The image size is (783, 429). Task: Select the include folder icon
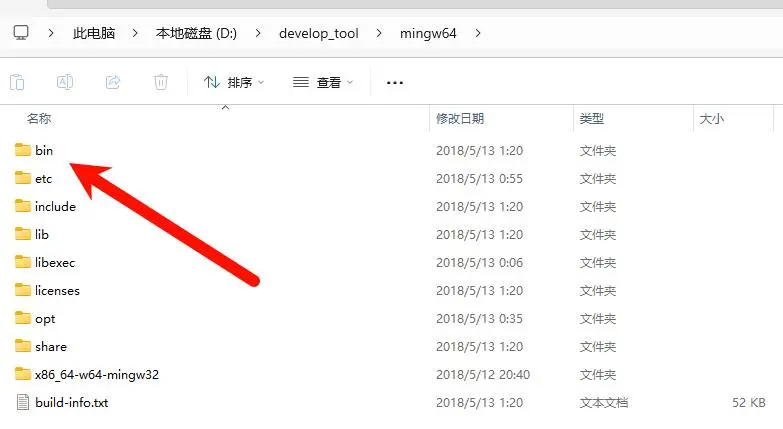pos(22,206)
